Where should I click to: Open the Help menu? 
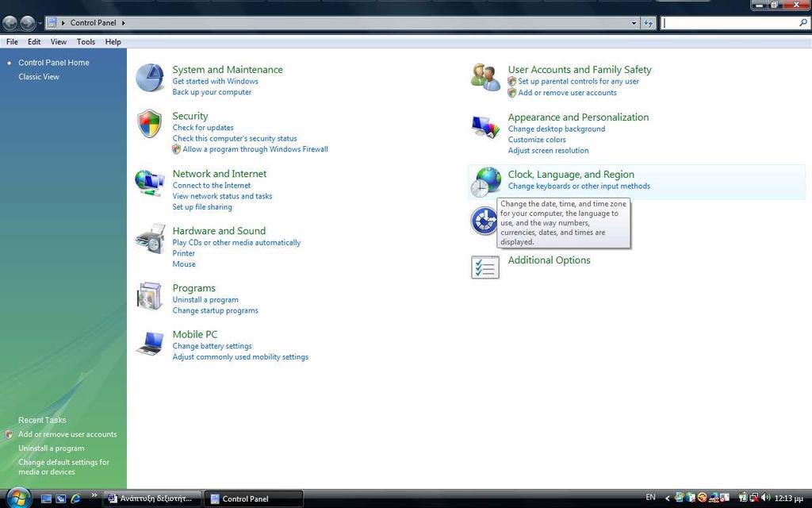[113, 42]
